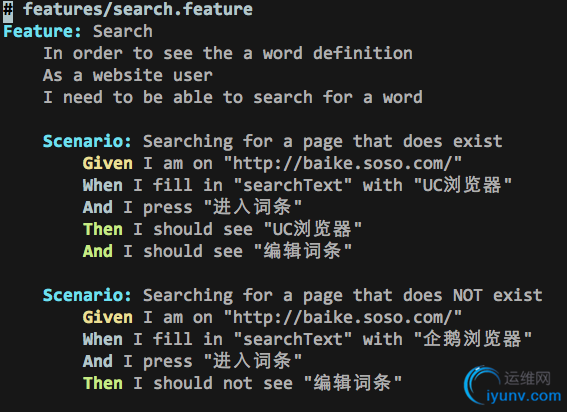Click the line "In order to see the a word definition"
This screenshot has height=412, width=567.
tap(228, 54)
